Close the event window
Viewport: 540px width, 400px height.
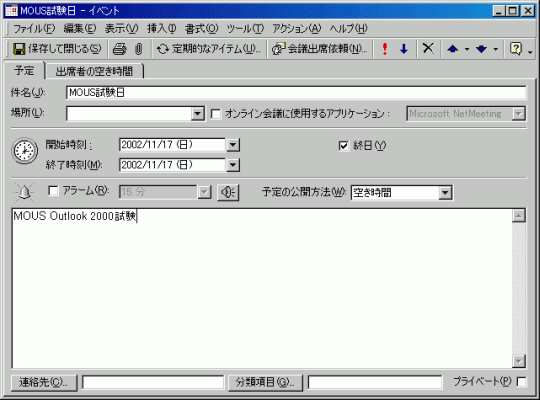(528, 11)
